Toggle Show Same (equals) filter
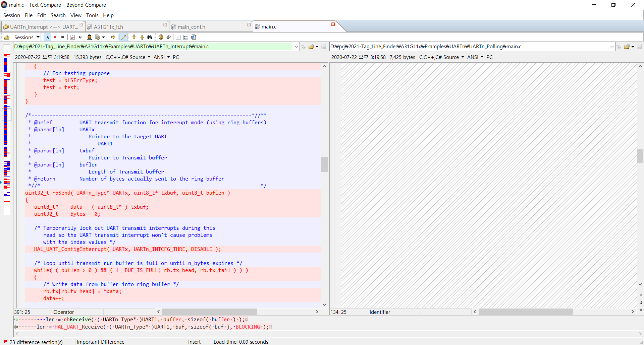644x345 pixels. point(62,37)
